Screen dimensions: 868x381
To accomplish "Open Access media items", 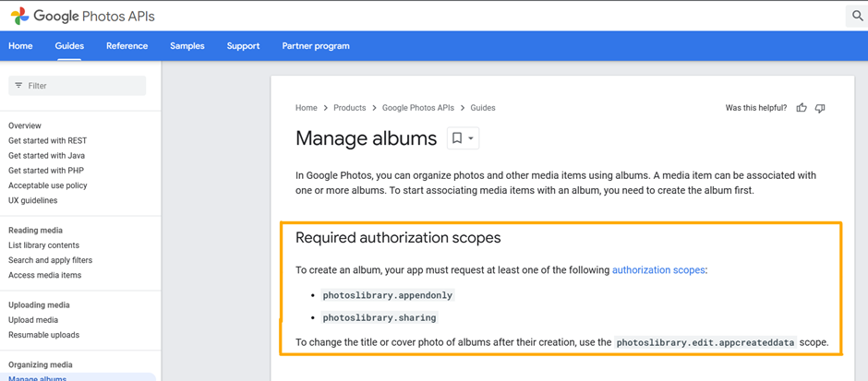I will [x=45, y=275].
